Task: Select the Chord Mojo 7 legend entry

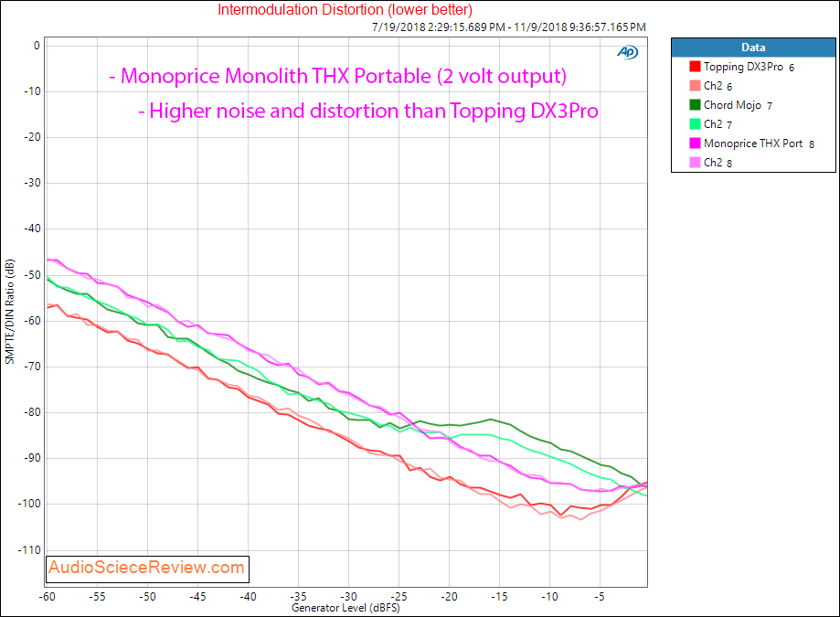Action: coord(738,105)
